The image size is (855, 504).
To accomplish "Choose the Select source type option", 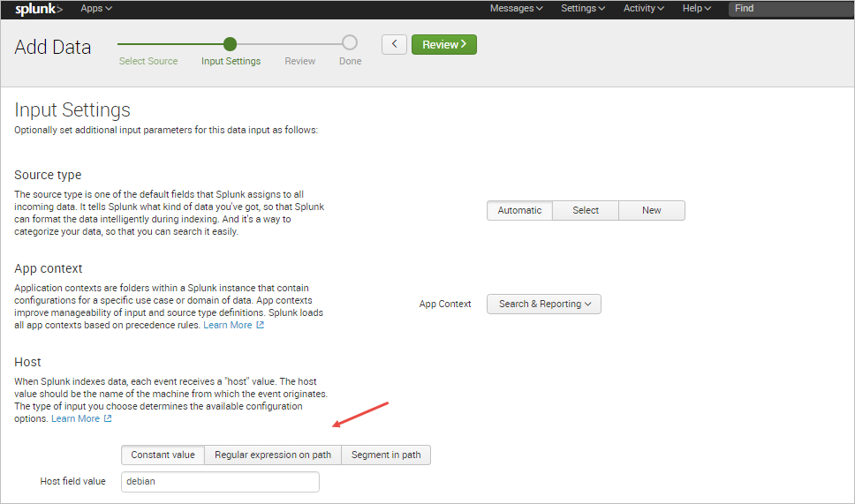I will [586, 210].
